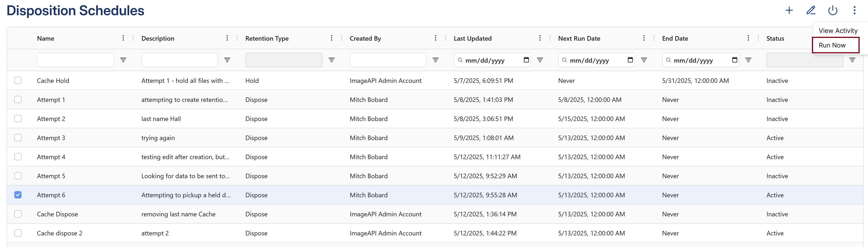Click the Retention Type filter operator icon
This screenshot has width=868, height=247.
tap(332, 60)
